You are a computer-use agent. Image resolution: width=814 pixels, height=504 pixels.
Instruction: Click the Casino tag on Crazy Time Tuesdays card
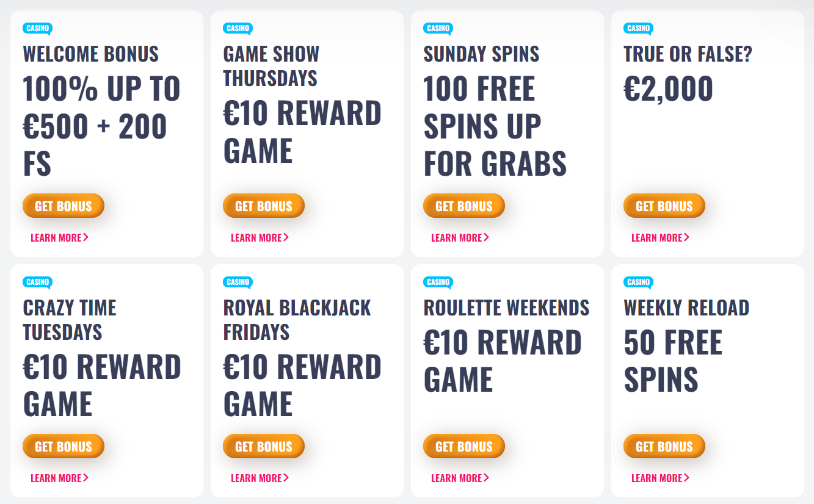click(37, 282)
